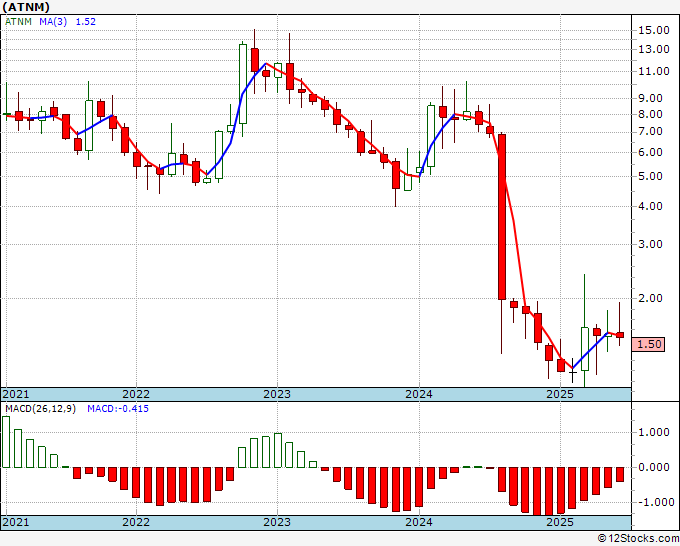Click 2024 on the MACD time axis
The height and width of the screenshot is (546, 680).
pos(419,522)
